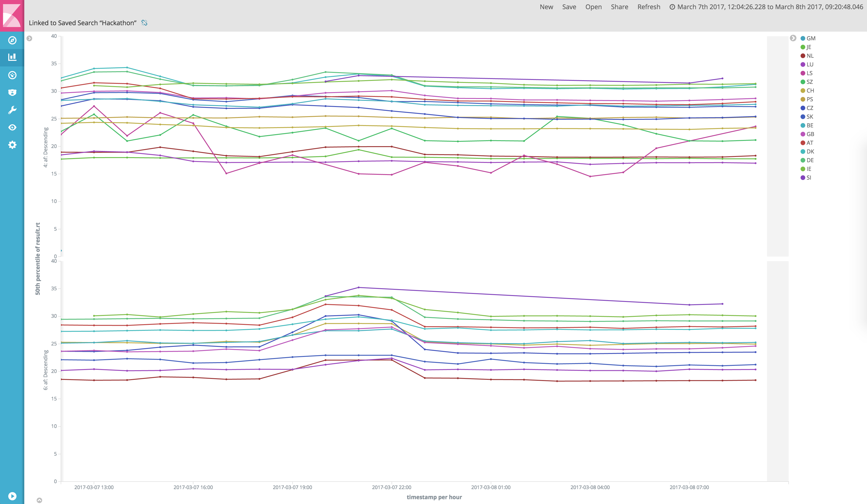This screenshot has height=504, width=867.
Task: Click the Kibana logo in the corner
Action: point(12,16)
